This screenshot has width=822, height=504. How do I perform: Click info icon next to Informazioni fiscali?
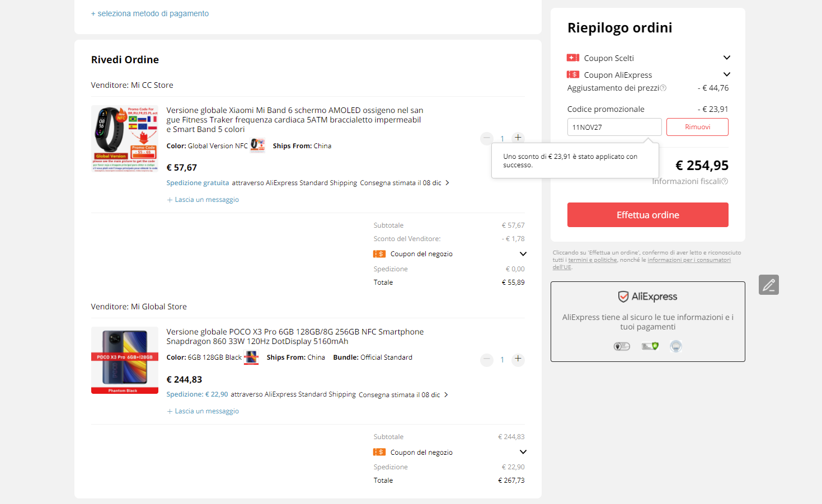click(x=725, y=181)
